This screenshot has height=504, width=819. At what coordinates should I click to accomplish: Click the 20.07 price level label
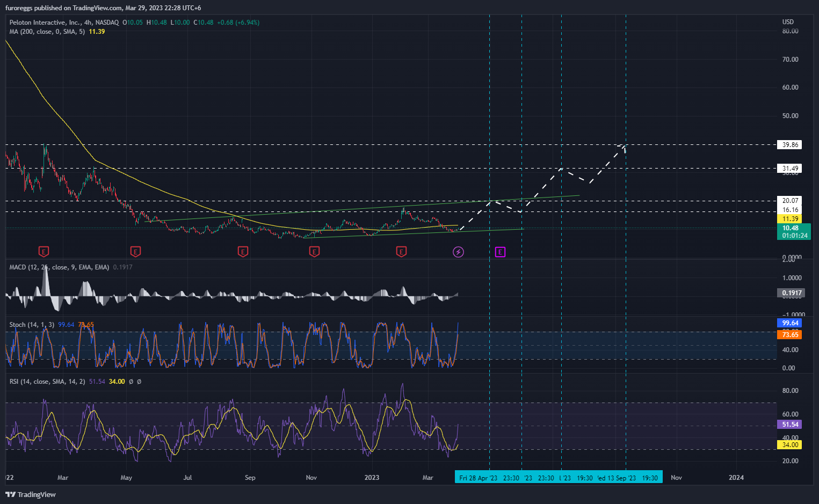(x=789, y=201)
